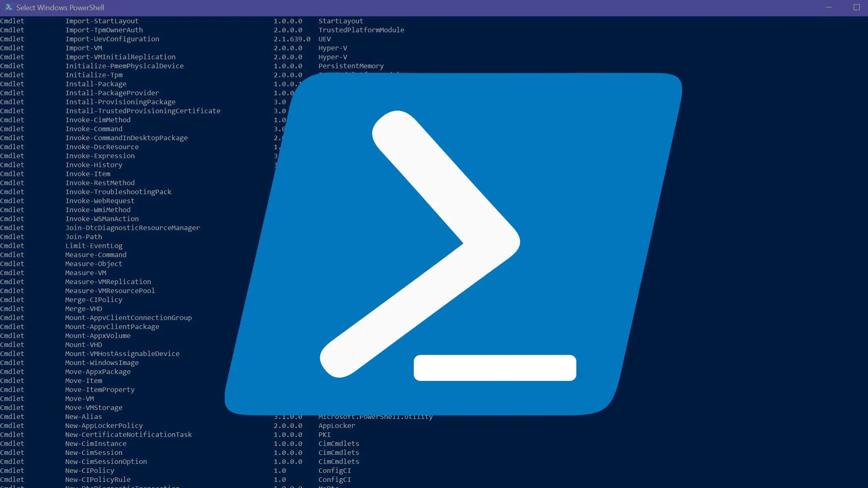The width and height of the screenshot is (868, 488).
Task: Click New-CertificateNotificationTask text
Action: coord(129,435)
